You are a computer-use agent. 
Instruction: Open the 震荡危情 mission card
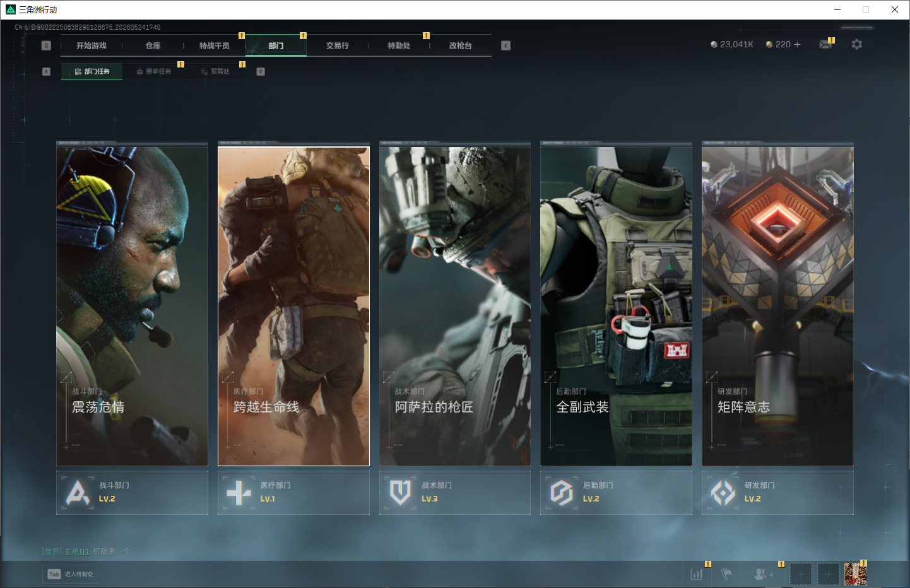132,306
